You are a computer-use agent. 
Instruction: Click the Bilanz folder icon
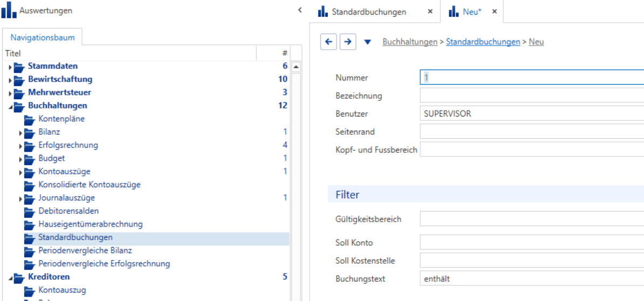(30, 132)
